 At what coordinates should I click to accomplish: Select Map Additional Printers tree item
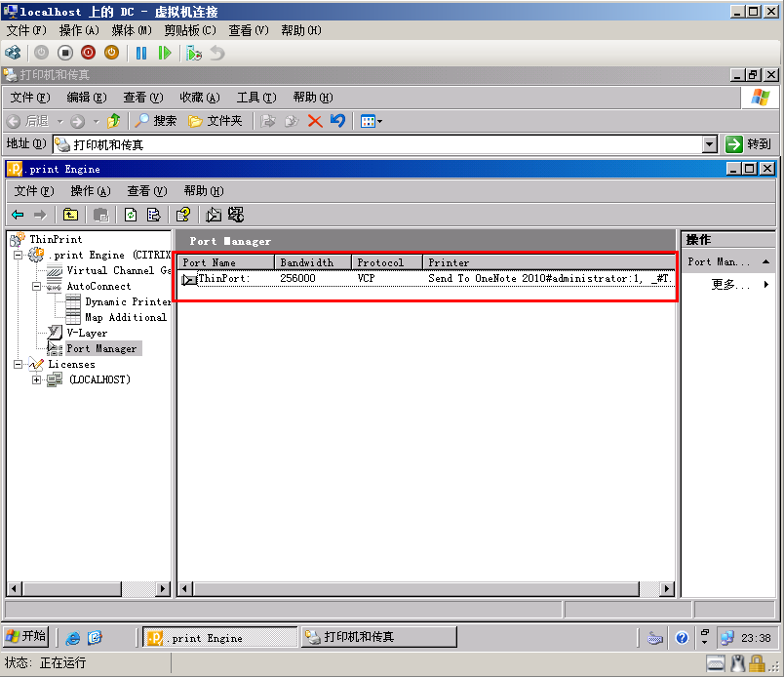(x=126, y=317)
